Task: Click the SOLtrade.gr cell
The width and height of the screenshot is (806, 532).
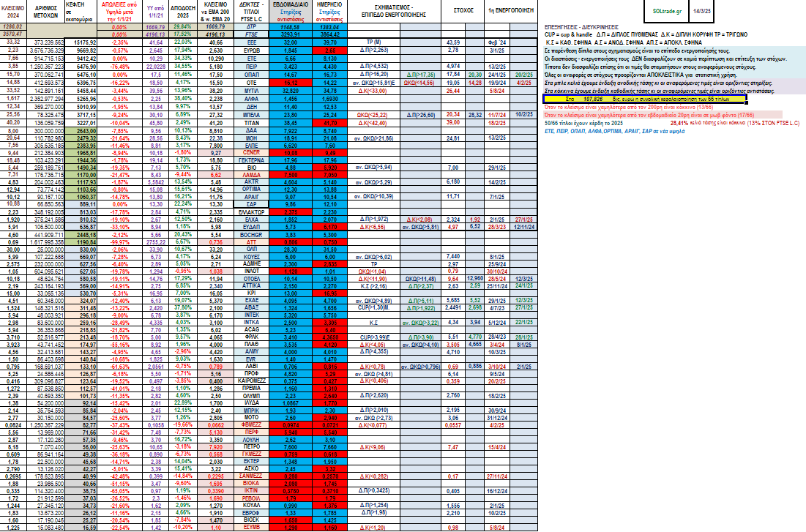Action: click(667, 10)
